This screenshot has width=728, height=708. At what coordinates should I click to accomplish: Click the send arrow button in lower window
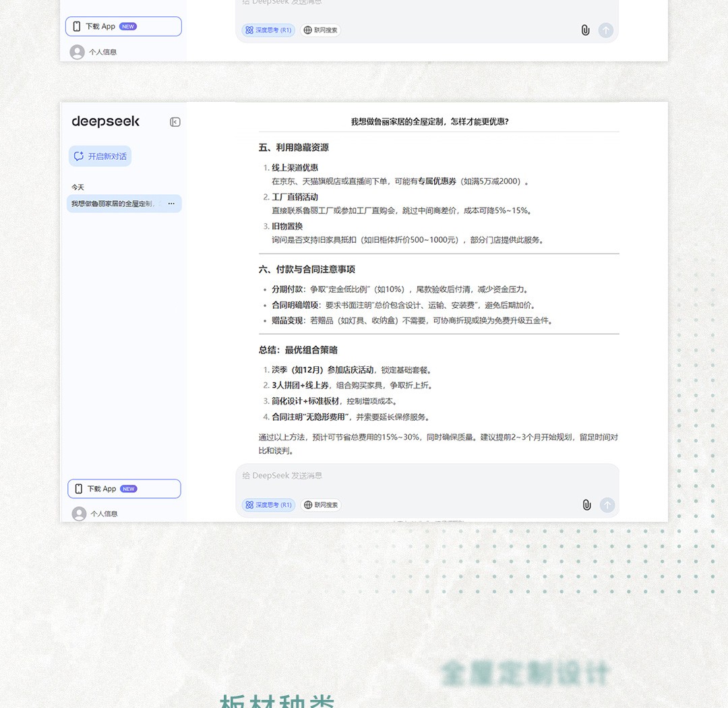tap(607, 505)
